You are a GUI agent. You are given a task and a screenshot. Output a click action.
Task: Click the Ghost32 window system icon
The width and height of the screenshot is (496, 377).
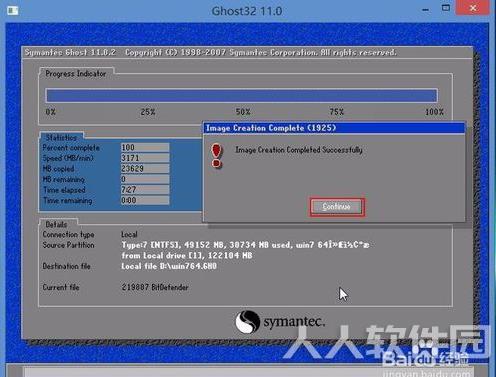13,11
